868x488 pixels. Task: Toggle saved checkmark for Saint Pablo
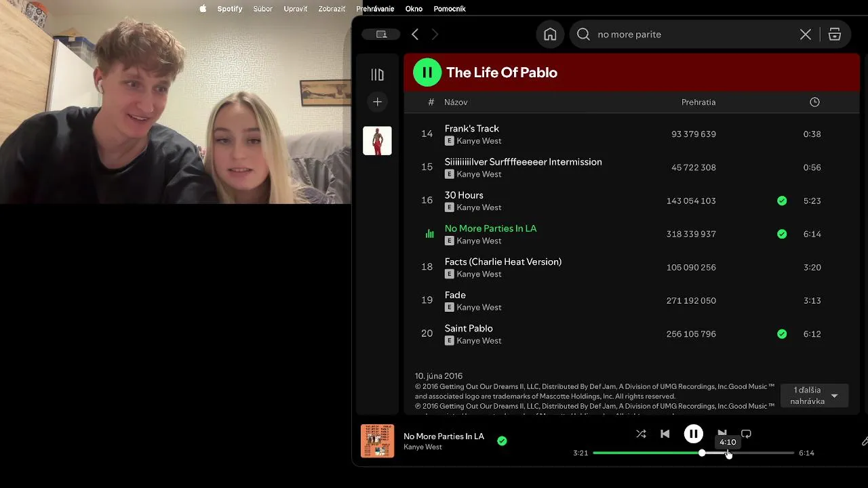tap(782, 333)
